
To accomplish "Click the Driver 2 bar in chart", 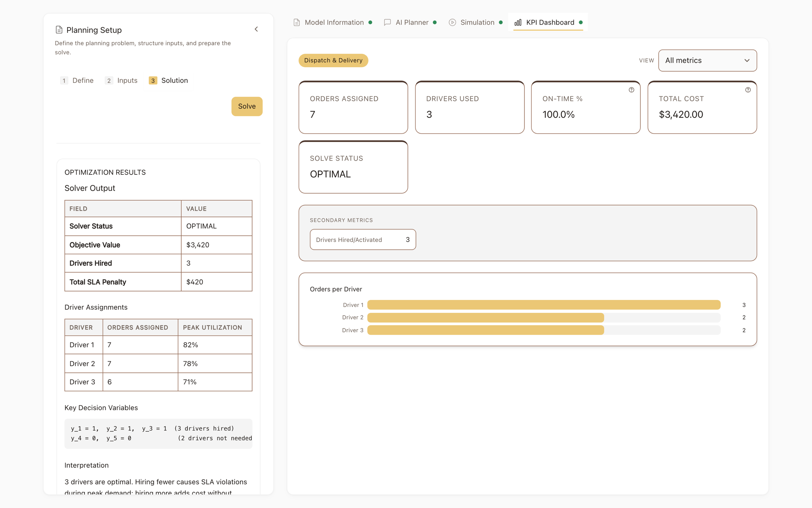I will click(485, 317).
